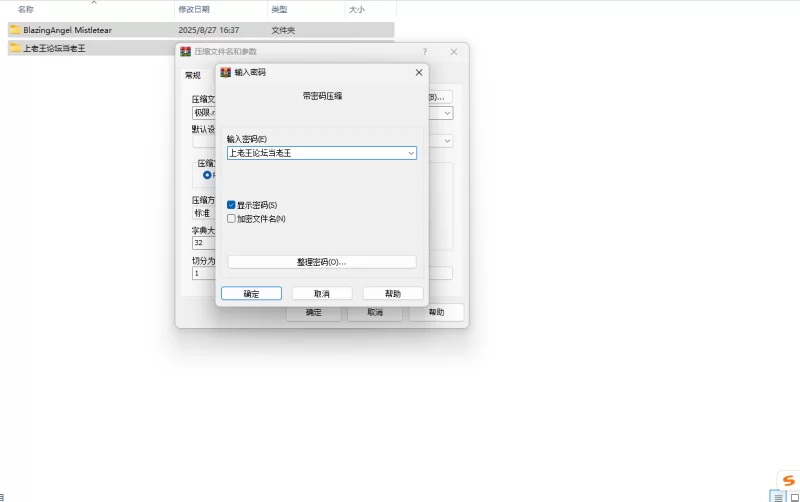Click the WinRAR icon in 输入密码 title bar

click(226, 72)
